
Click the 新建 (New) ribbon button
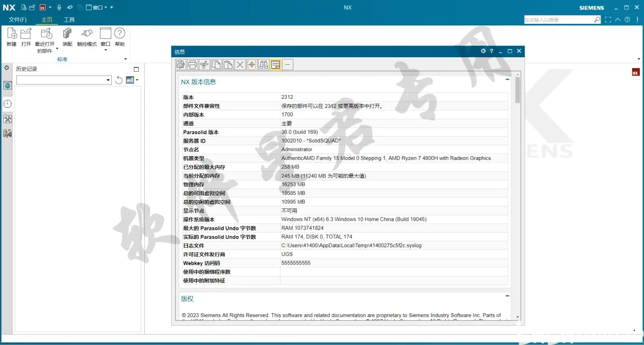tap(11, 37)
